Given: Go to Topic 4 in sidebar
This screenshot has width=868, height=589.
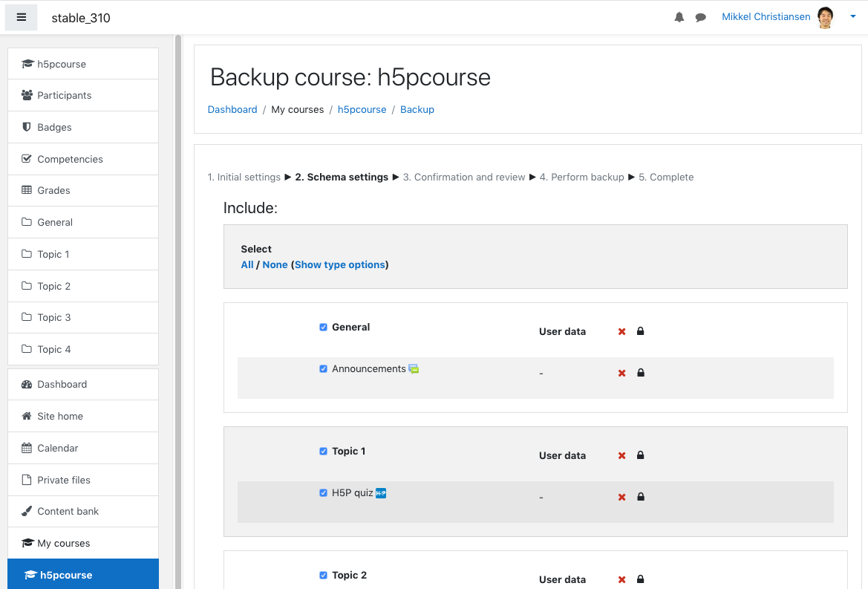Looking at the screenshot, I should tap(83, 349).
